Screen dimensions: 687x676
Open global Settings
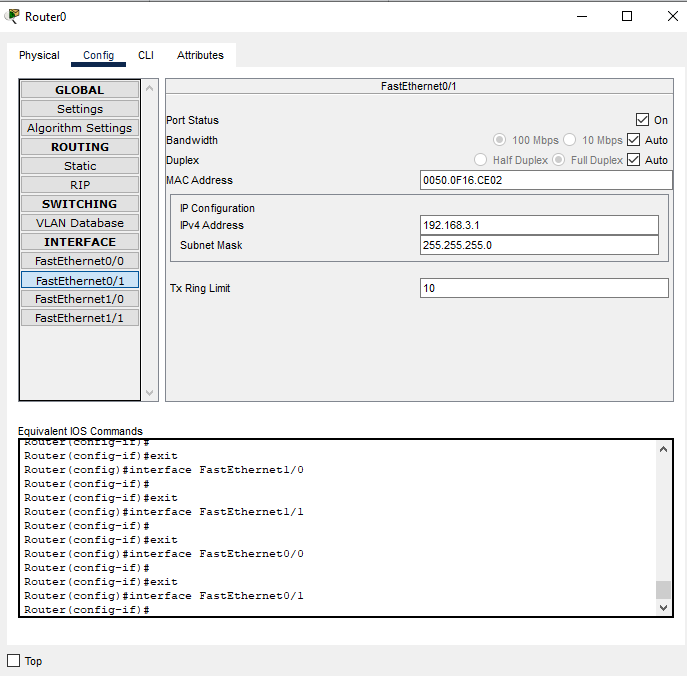(x=80, y=109)
